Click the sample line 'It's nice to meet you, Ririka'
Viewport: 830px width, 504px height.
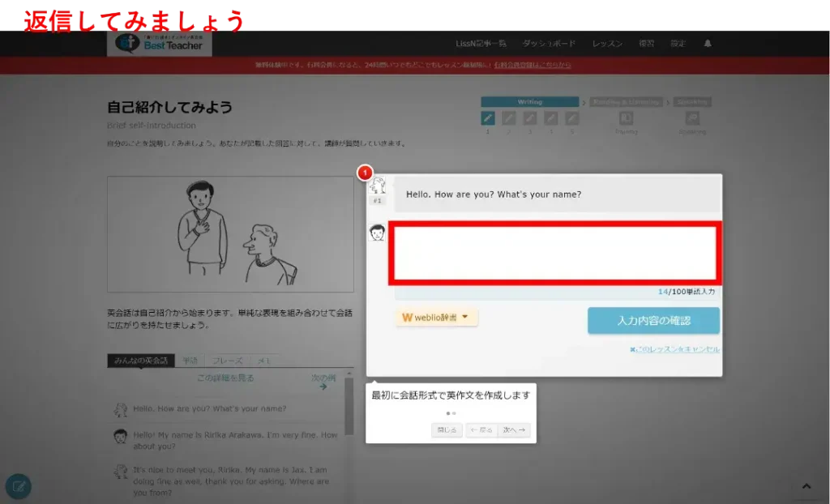(231, 481)
